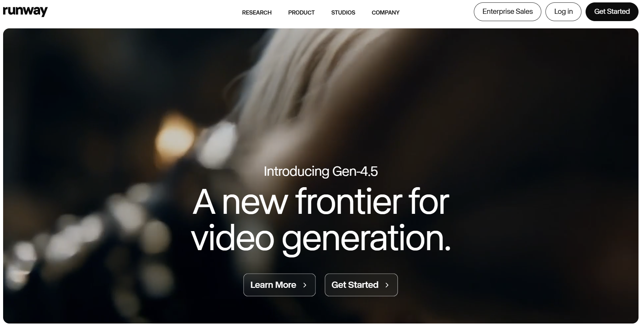Click the 'A new frontier for' headline line

pyautogui.click(x=321, y=202)
